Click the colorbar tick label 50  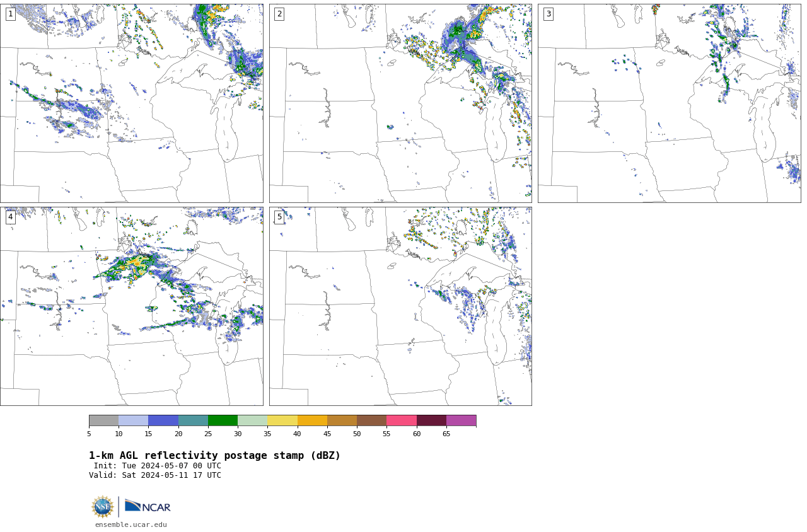point(357,434)
